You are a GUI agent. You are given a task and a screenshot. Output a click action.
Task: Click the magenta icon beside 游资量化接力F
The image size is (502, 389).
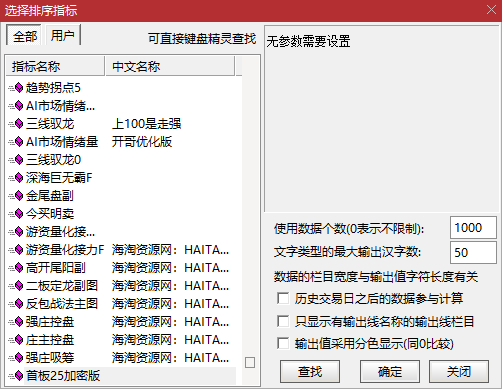[19, 250]
